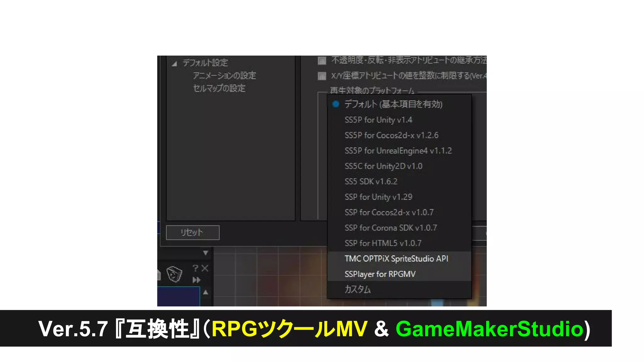This screenshot has width=644, height=362.
Task: Choose SS5P for Cocos2d-x v1.2.6
Action: (399, 135)
